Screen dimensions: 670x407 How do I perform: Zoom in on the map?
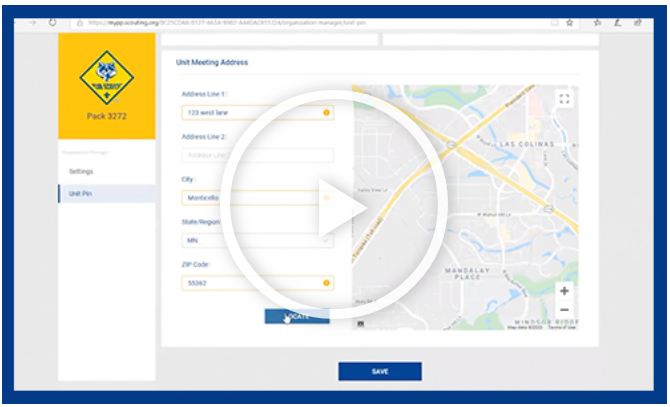[564, 291]
